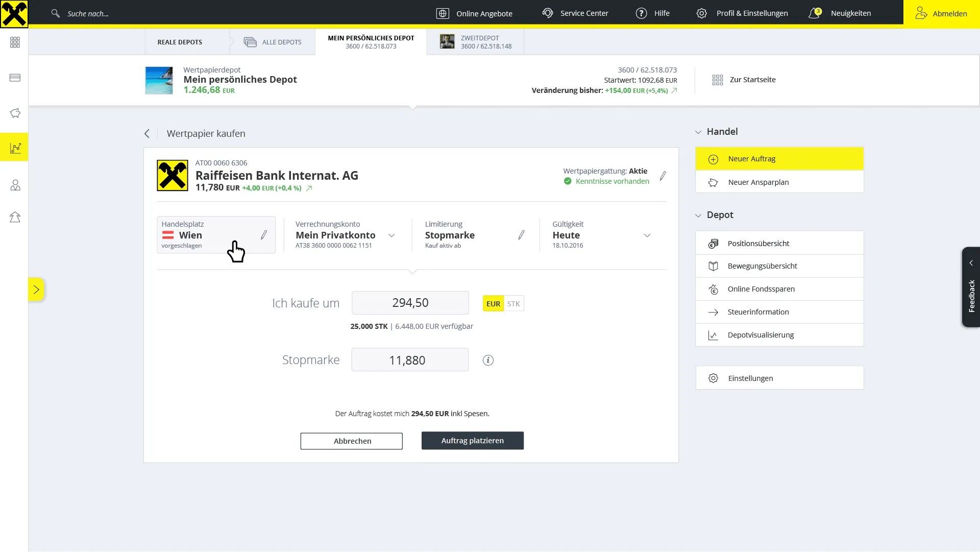Click the Stopmarke info icon
Image resolution: width=980 pixels, height=552 pixels.
coord(488,361)
